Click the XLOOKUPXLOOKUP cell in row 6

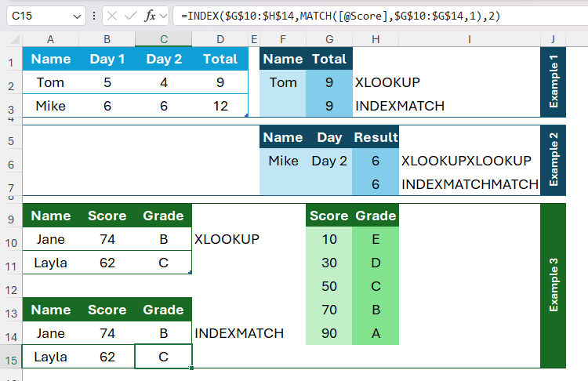pyautogui.click(x=466, y=161)
